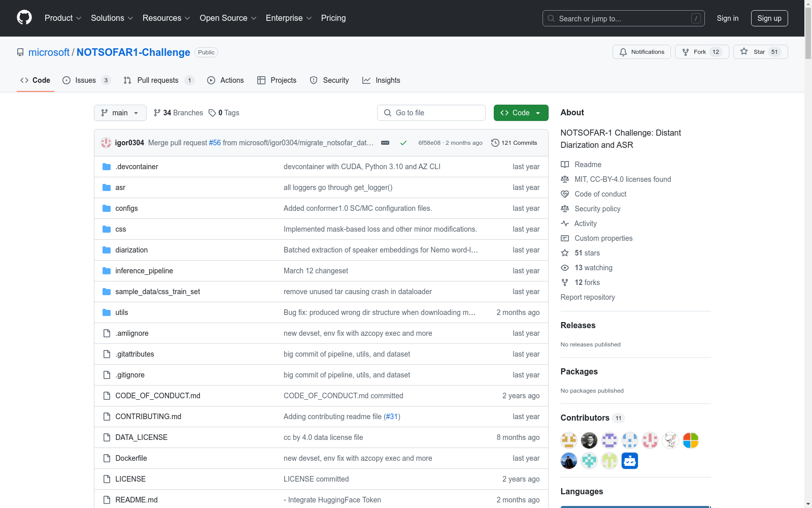Open the diarization folder icon
Image resolution: width=812 pixels, height=508 pixels.
click(107, 250)
